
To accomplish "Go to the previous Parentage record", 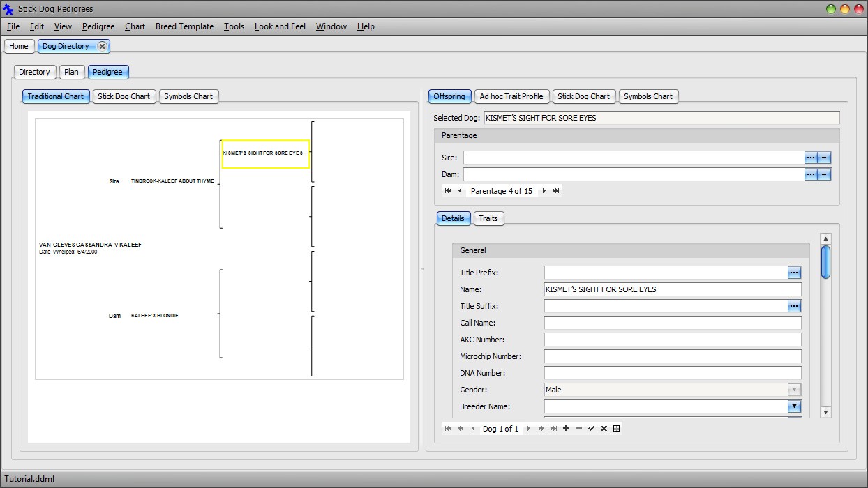I will coord(460,191).
